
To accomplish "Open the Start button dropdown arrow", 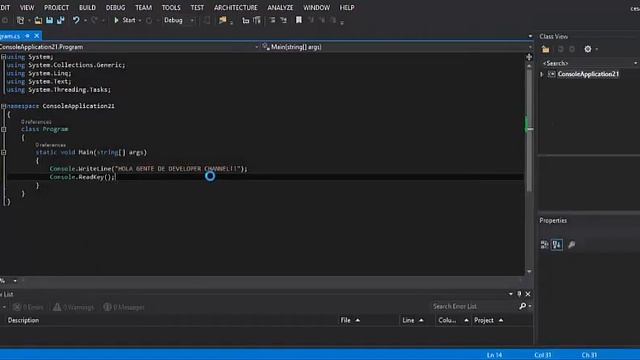I will click(x=140, y=20).
